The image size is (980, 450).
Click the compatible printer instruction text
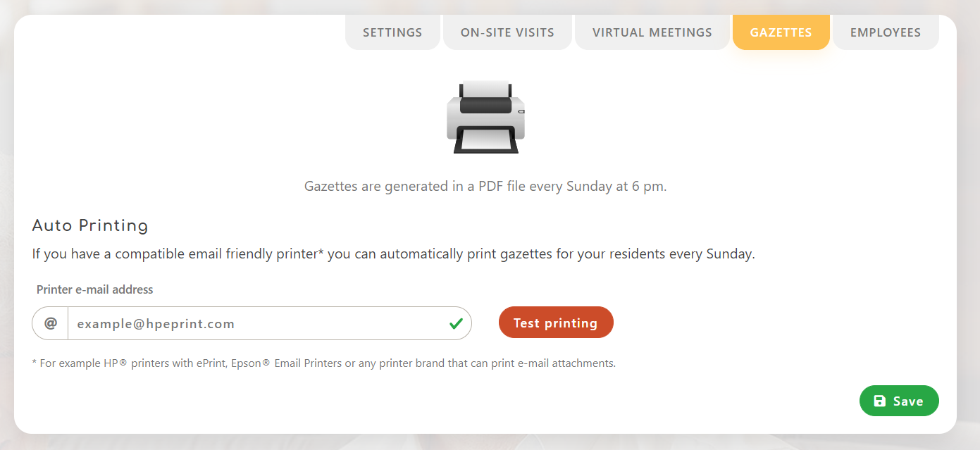[x=392, y=253]
